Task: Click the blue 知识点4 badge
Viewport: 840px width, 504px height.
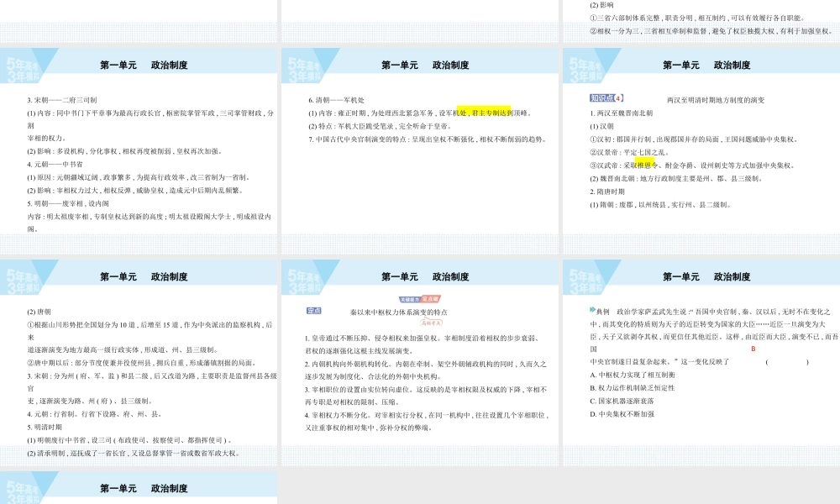Action: [x=606, y=98]
